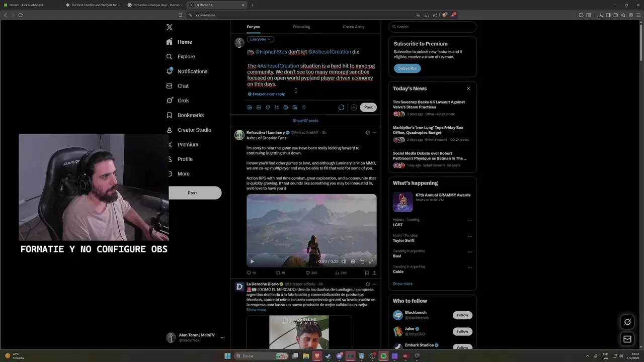Follow Blockbench account
The height and width of the screenshot is (362, 644).
coord(462,315)
